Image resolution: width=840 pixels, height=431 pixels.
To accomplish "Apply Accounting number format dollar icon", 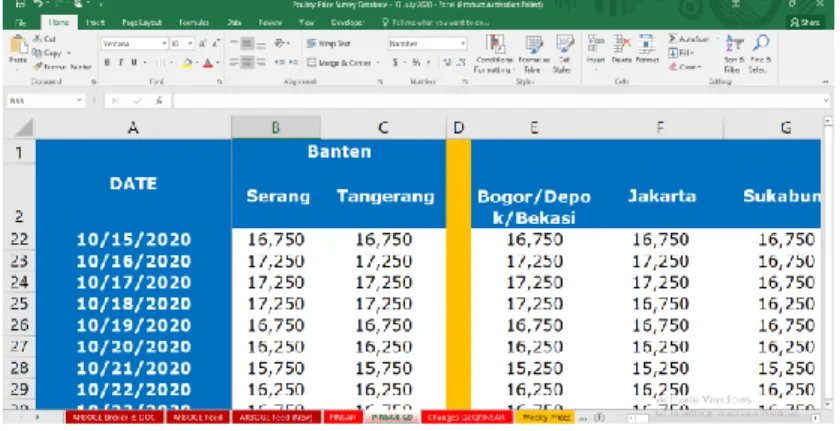I will [395, 63].
